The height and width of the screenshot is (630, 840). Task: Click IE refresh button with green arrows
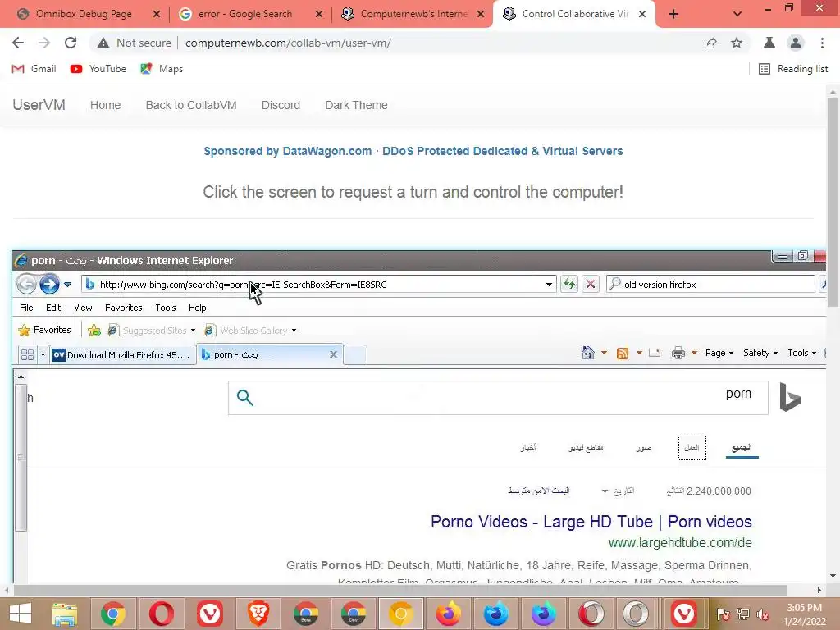click(568, 284)
